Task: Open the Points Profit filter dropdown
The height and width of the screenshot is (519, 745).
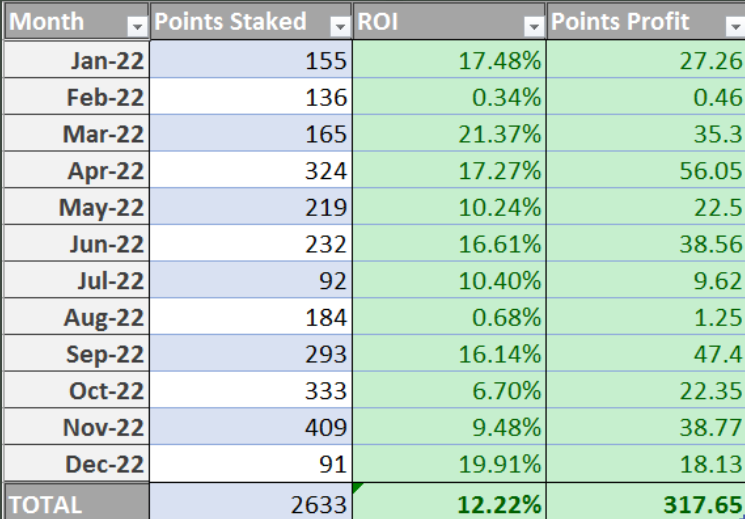Action: 736,27
